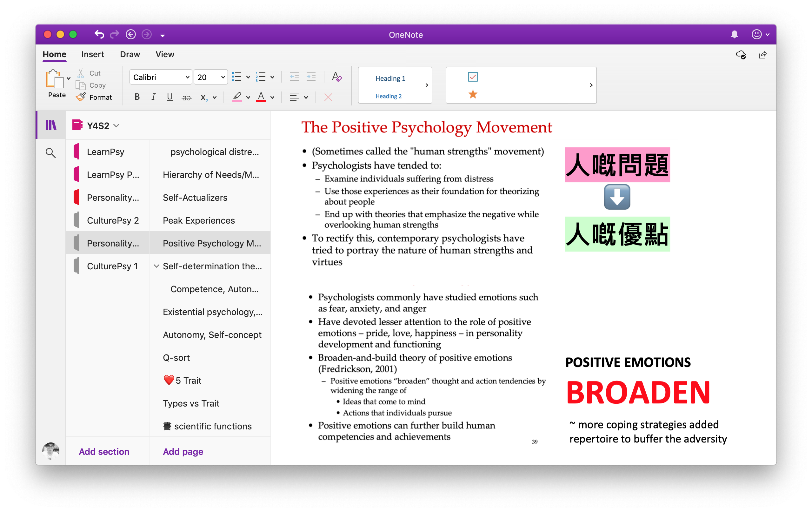Image resolution: width=812 pixels, height=512 pixels.
Task: Click the Share icon
Action: 763,55
